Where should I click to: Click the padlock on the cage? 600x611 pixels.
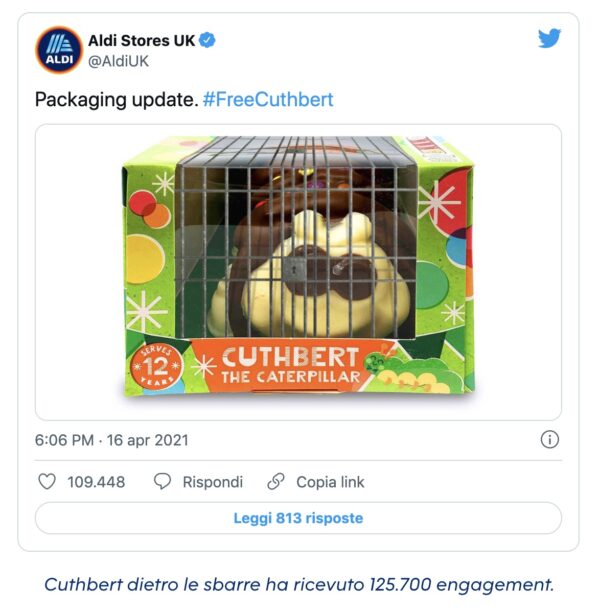[295, 269]
